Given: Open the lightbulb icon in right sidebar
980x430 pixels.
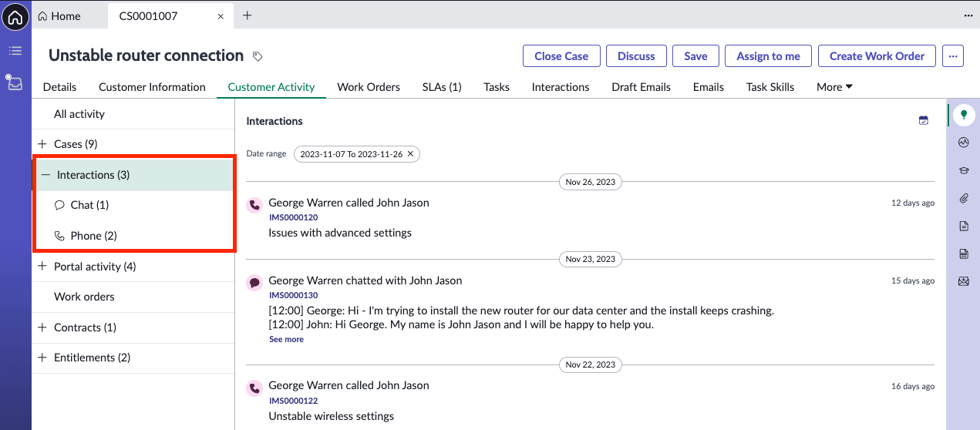Looking at the screenshot, I should [963, 116].
